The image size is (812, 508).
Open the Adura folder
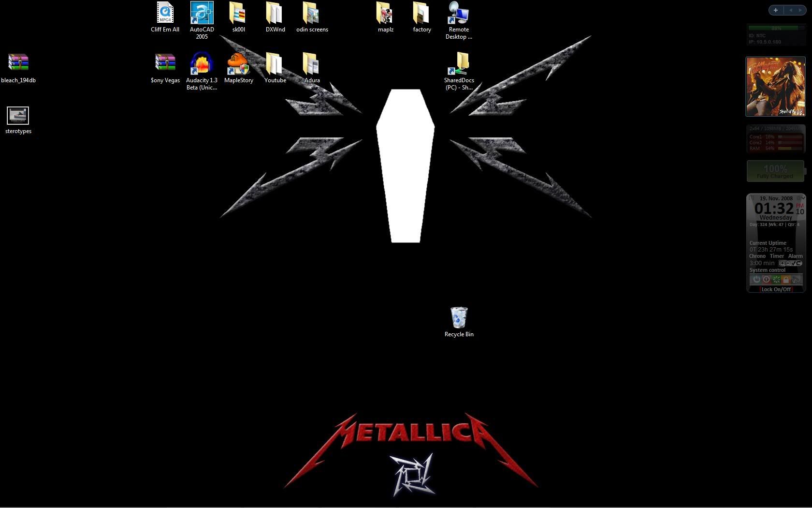click(312, 68)
